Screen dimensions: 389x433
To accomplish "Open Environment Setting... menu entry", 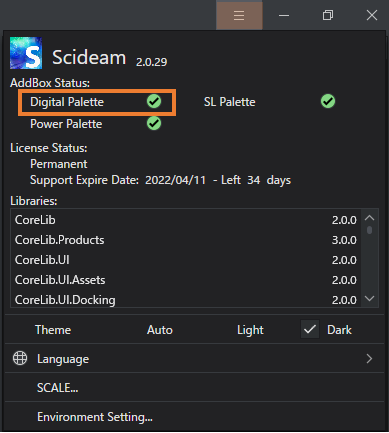I will [194, 417].
